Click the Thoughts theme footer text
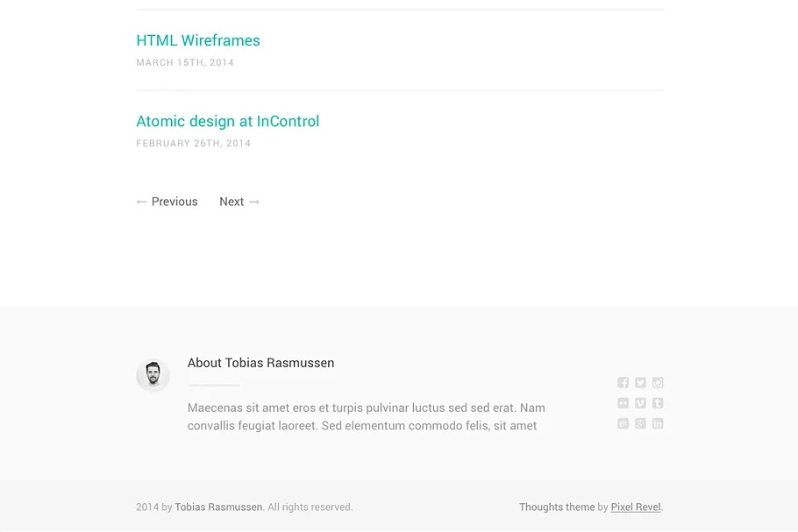 [557, 507]
